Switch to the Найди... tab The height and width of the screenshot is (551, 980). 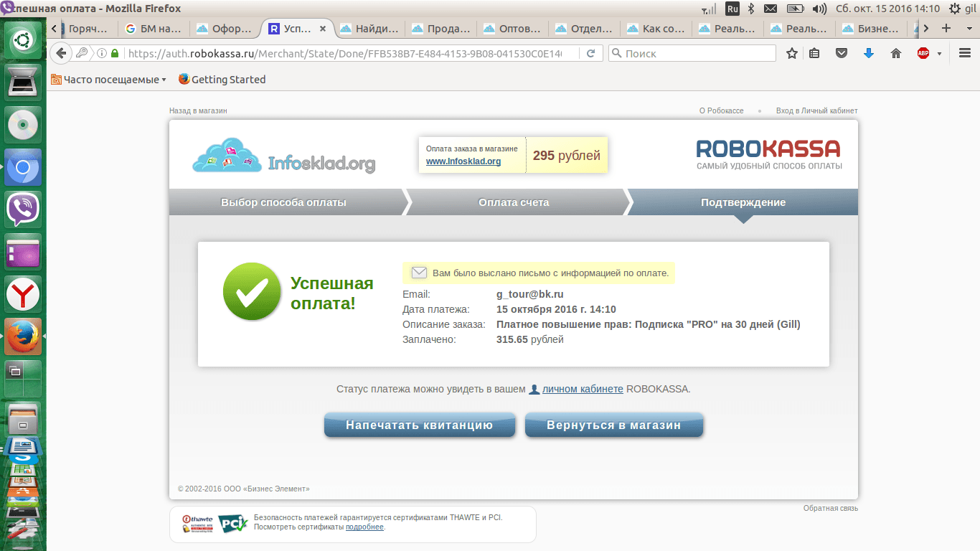point(369,29)
